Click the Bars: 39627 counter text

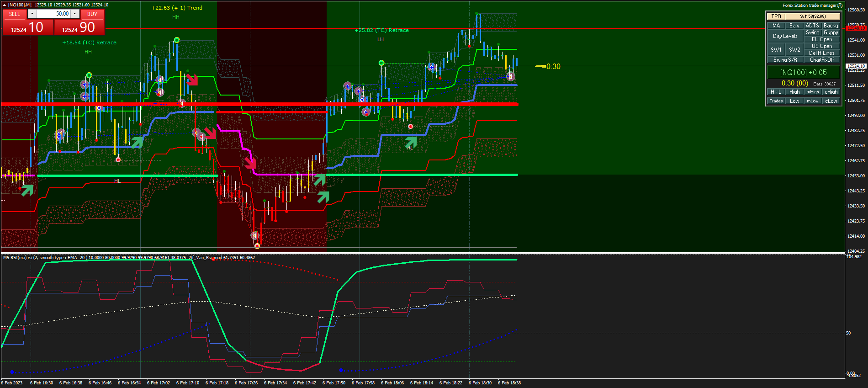[825, 84]
